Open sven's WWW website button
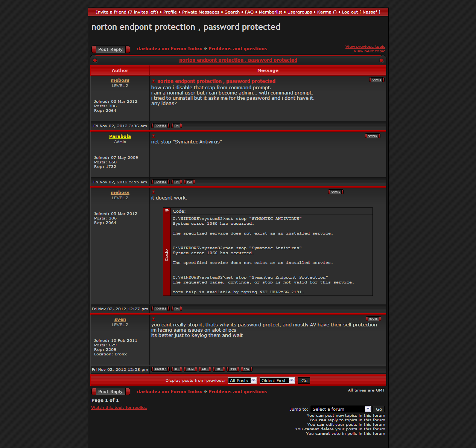Viewport: 476px width, 448px height. click(190, 369)
